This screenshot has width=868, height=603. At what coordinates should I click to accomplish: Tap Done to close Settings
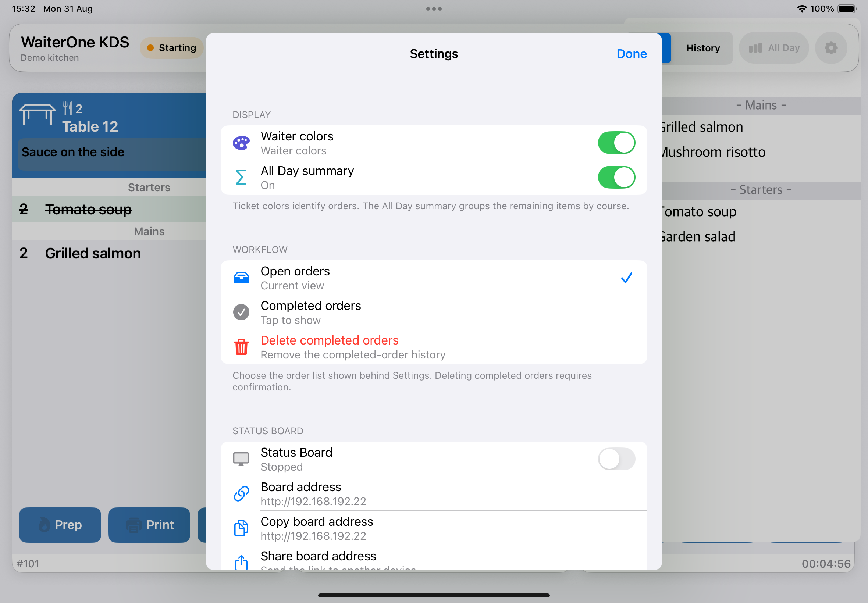[x=632, y=54]
